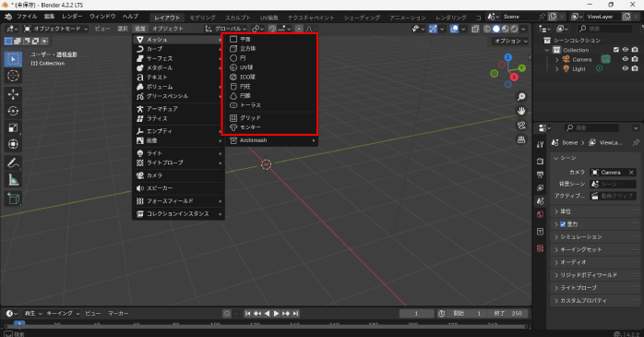Select the 3D Cursor tool
This screenshot has height=337, width=644.
coord(13,76)
